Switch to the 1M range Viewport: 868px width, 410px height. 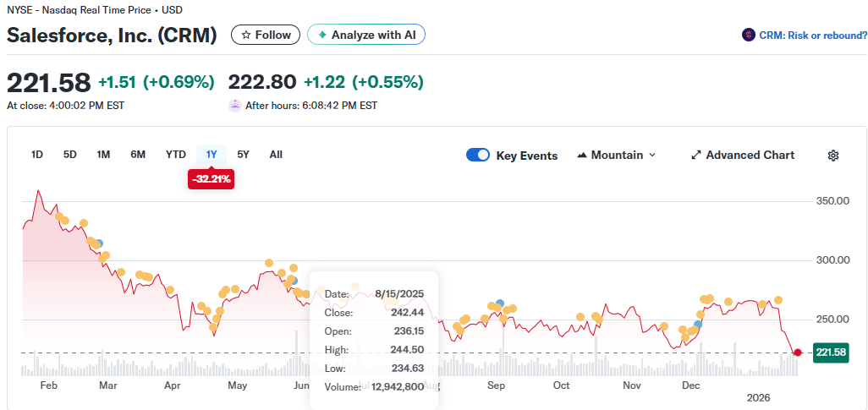103,155
